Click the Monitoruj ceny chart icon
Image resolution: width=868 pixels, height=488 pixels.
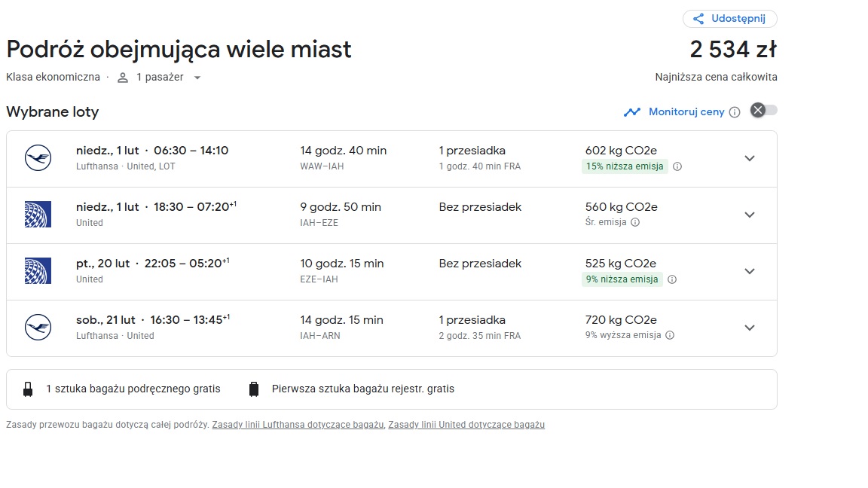tap(632, 112)
